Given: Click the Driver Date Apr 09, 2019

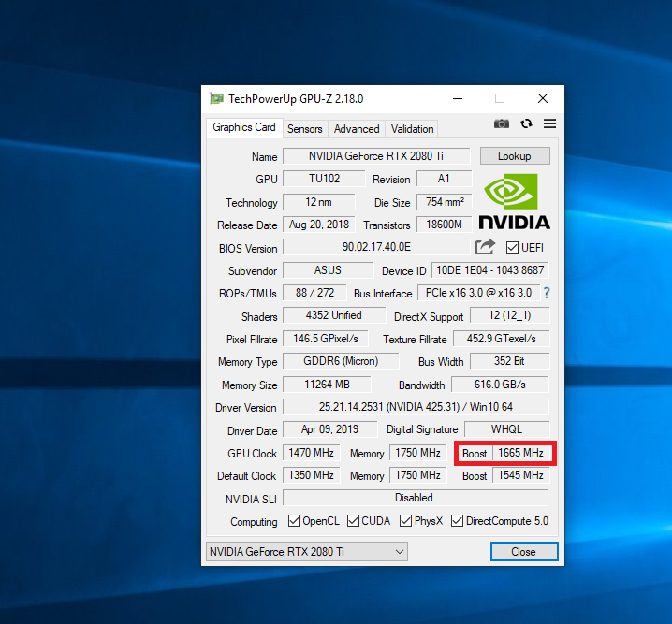Looking at the screenshot, I should pos(330,429).
